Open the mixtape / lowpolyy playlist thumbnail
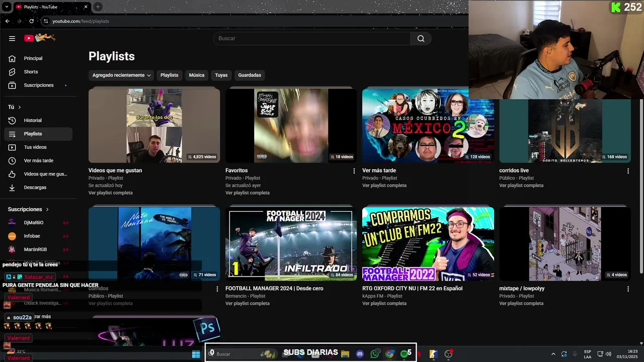This screenshot has height=362, width=644. 565,244
